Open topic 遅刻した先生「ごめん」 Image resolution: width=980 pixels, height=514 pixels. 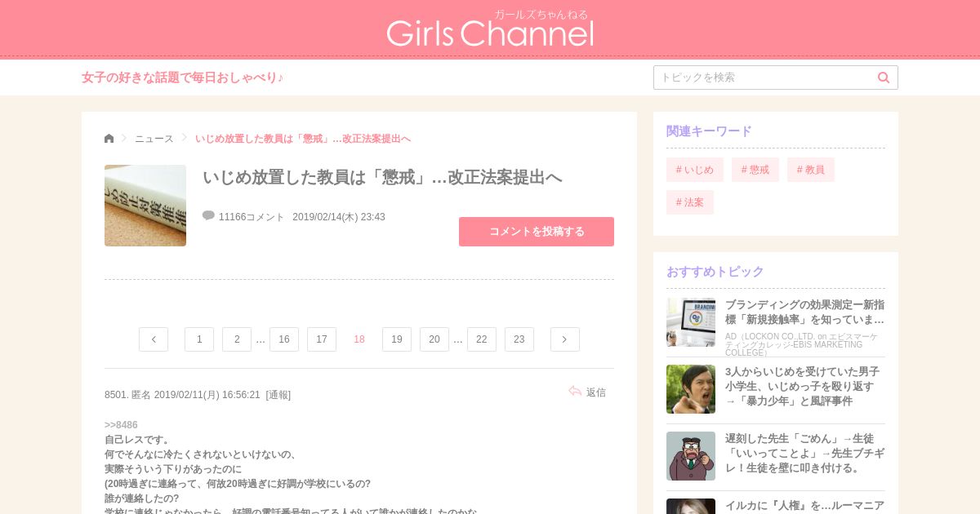tap(804, 454)
